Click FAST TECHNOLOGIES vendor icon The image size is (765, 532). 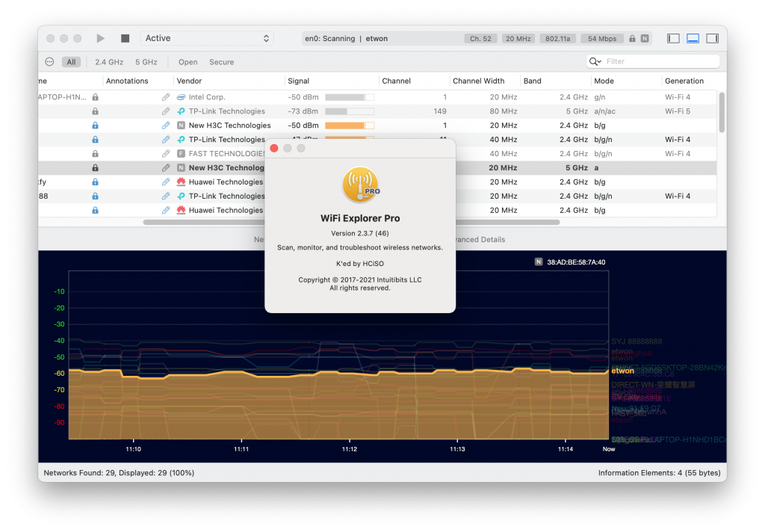click(181, 154)
